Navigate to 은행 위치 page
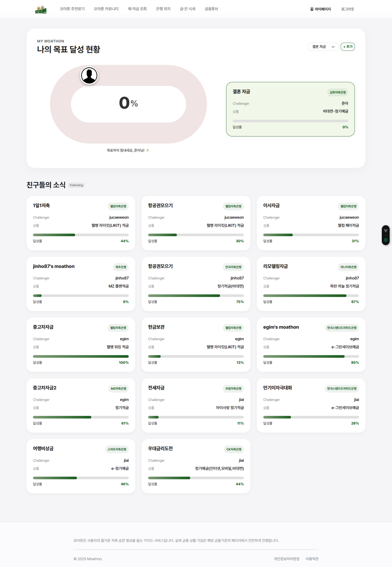This screenshot has width=392, height=567. [x=163, y=9]
